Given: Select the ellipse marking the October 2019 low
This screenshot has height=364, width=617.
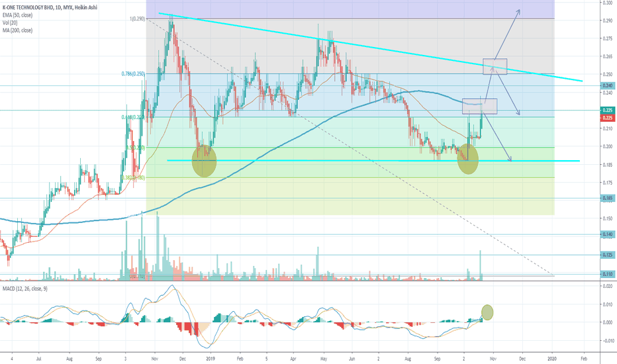Looking at the screenshot, I should pos(468,159).
